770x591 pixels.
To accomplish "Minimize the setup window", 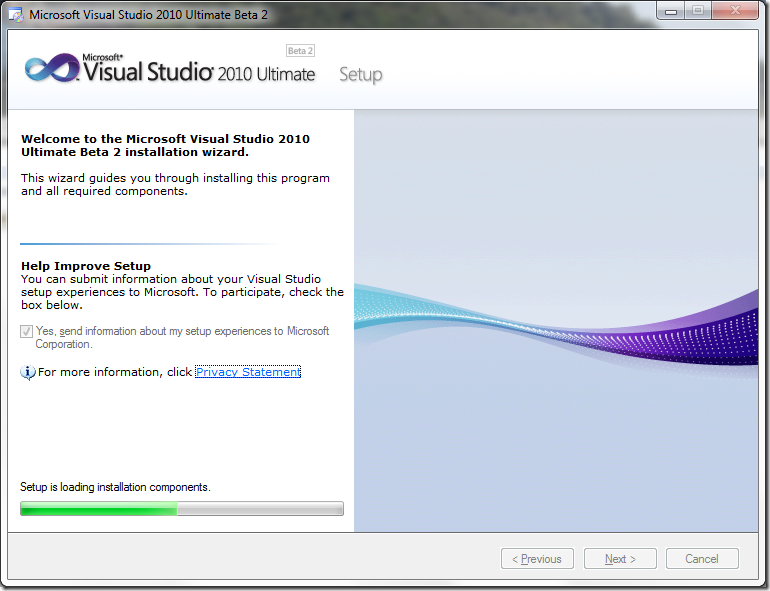I will pyautogui.click(x=671, y=11).
